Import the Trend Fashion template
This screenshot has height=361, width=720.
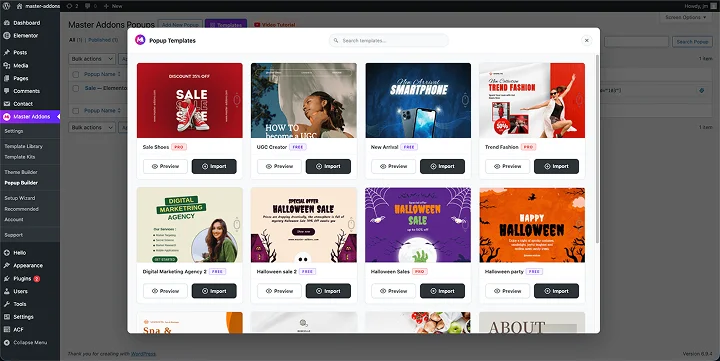[556, 166]
